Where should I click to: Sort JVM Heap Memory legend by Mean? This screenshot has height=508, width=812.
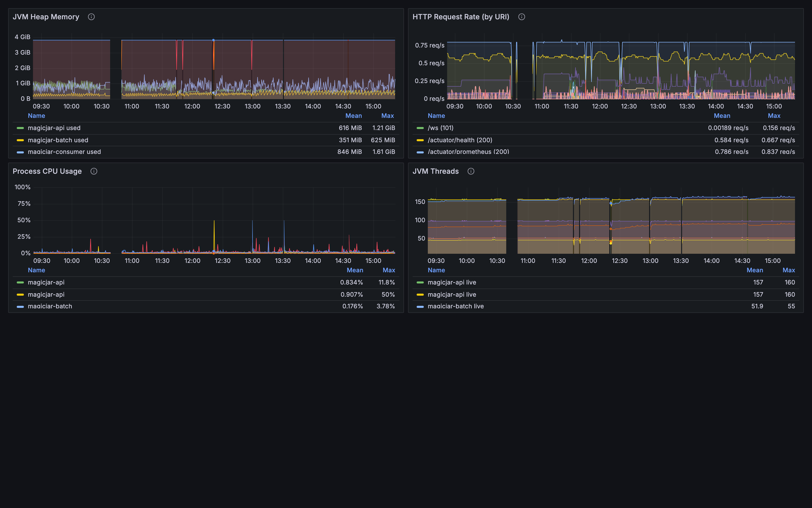coord(354,116)
